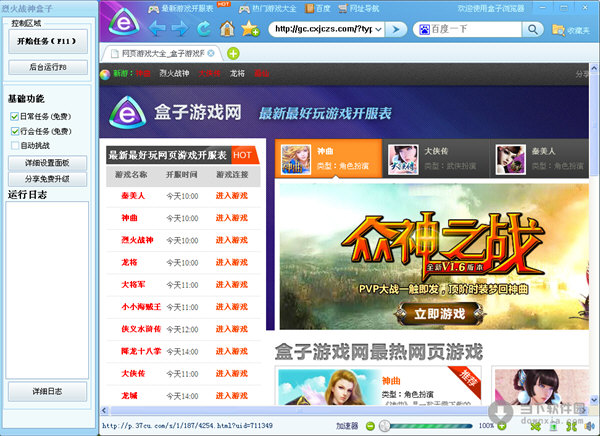Decrease accelerator speed with green minus
Viewport: 600px width, 436px height.
pyautogui.click(x=370, y=426)
